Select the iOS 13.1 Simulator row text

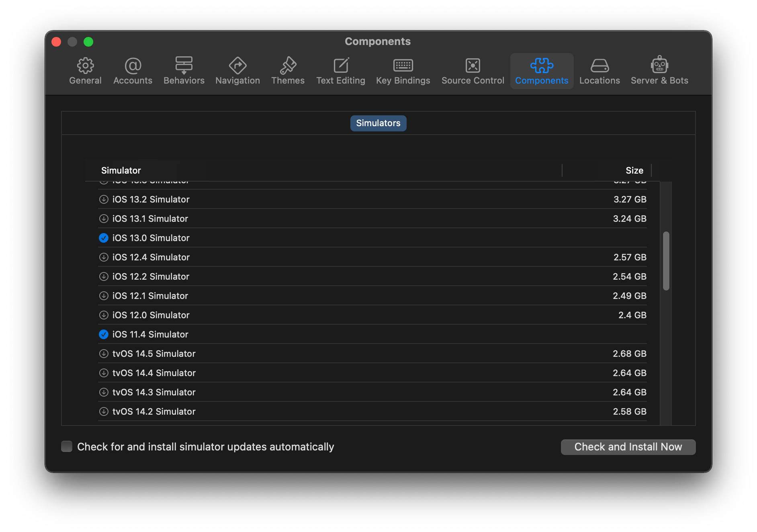pyautogui.click(x=150, y=219)
